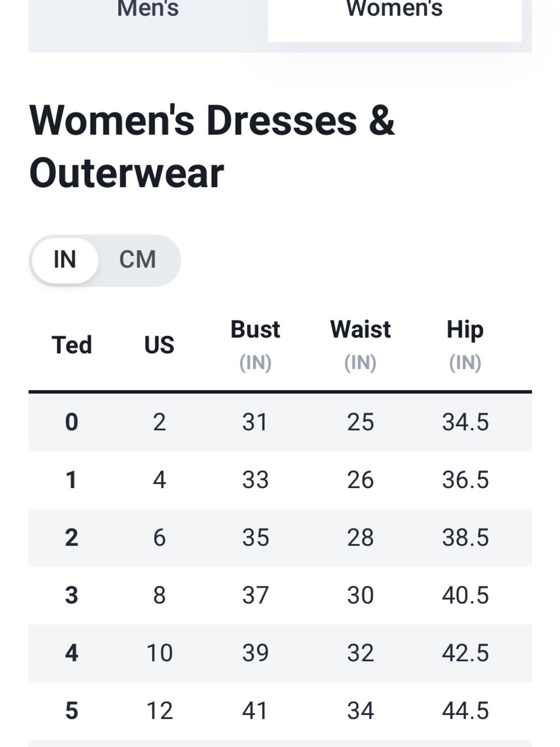Click the US size 10 cell
The height and width of the screenshot is (747, 560).
point(160,653)
